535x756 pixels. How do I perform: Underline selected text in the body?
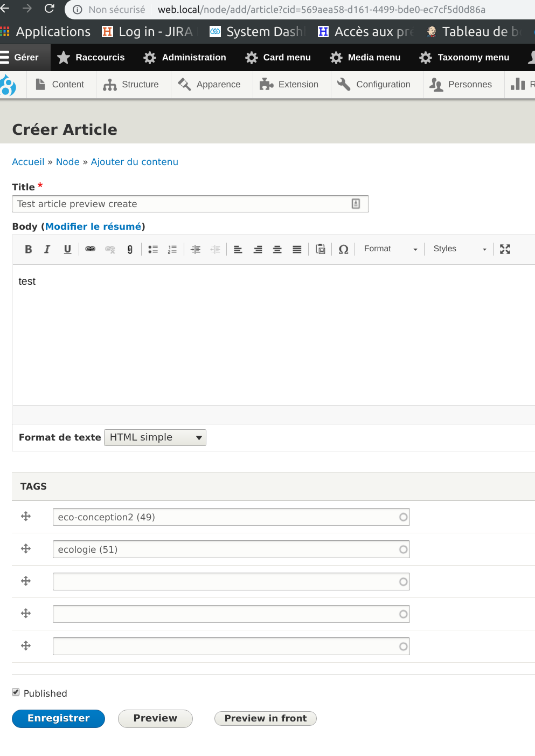67,249
